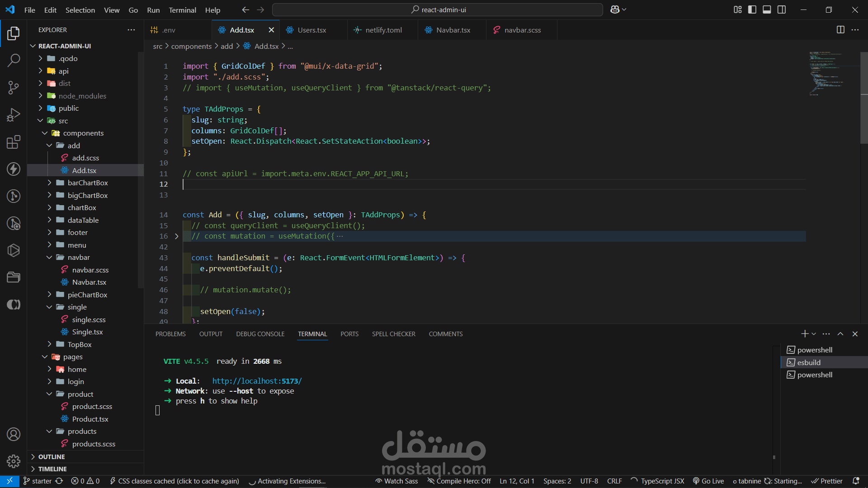Toggle the primary sidebar layout button
The image size is (868, 488).
pyautogui.click(x=752, y=9)
